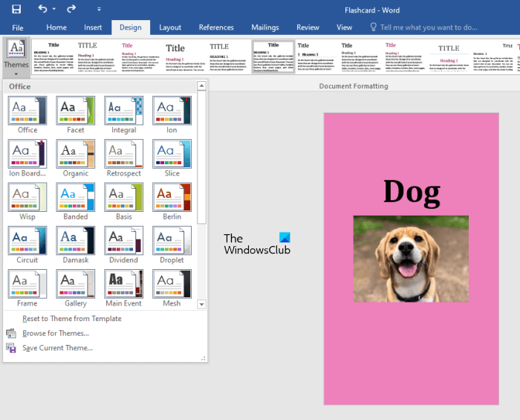Click the Save icon in title bar

coord(16,9)
